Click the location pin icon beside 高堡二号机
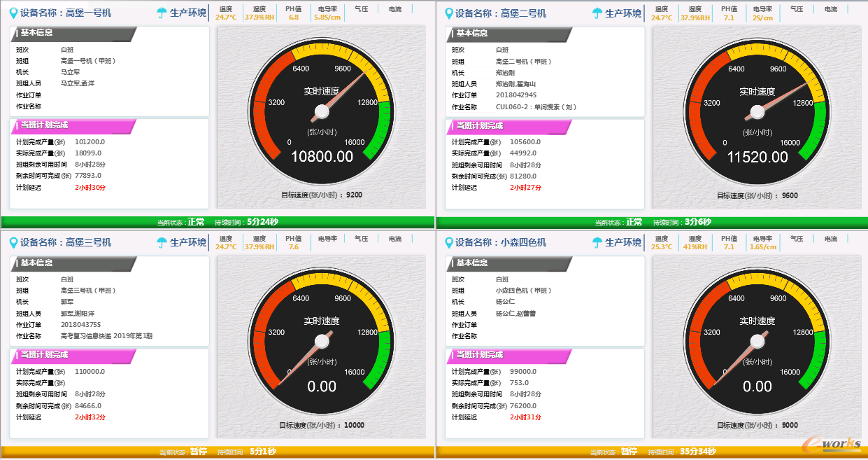The width and height of the screenshot is (868, 460). [448, 13]
